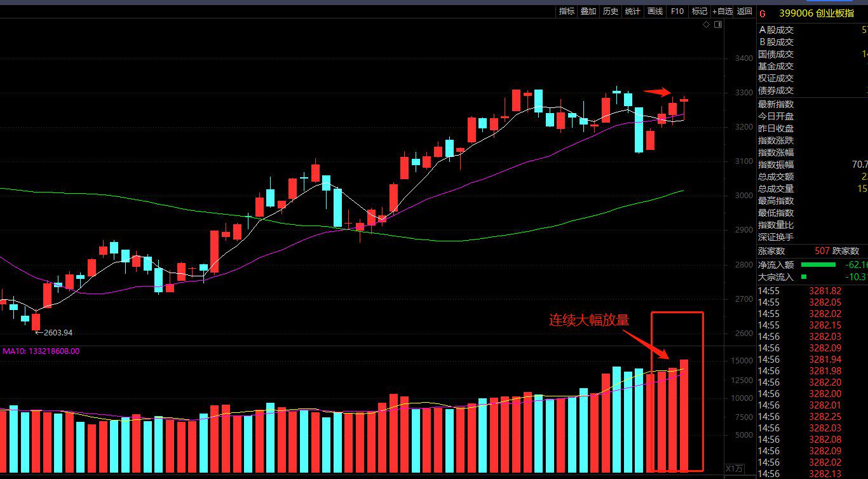The width and height of the screenshot is (868, 479).
Task: Open the F10 company info page
Action: 677,11
